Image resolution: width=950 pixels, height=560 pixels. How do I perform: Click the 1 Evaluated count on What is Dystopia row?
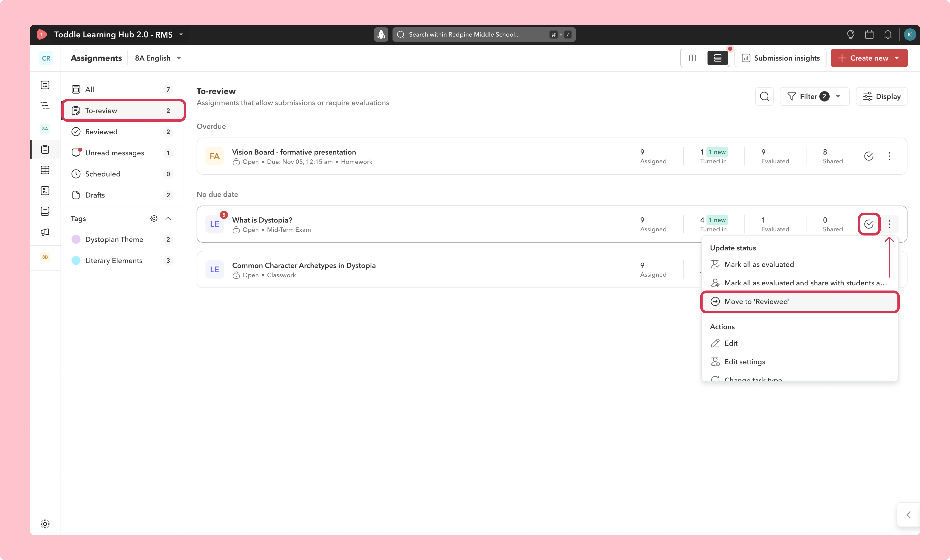pos(775,224)
